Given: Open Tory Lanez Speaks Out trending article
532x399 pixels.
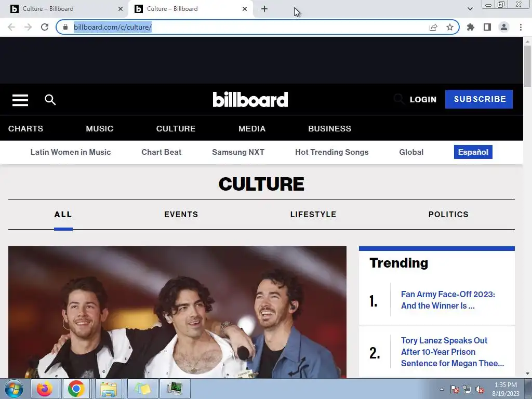Looking at the screenshot, I should click(x=453, y=352).
